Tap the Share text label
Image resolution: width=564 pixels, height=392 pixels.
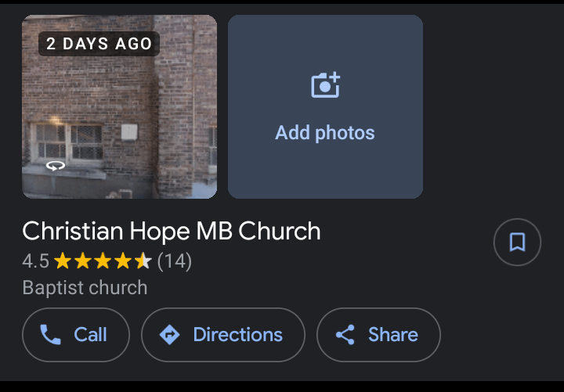tap(392, 335)
